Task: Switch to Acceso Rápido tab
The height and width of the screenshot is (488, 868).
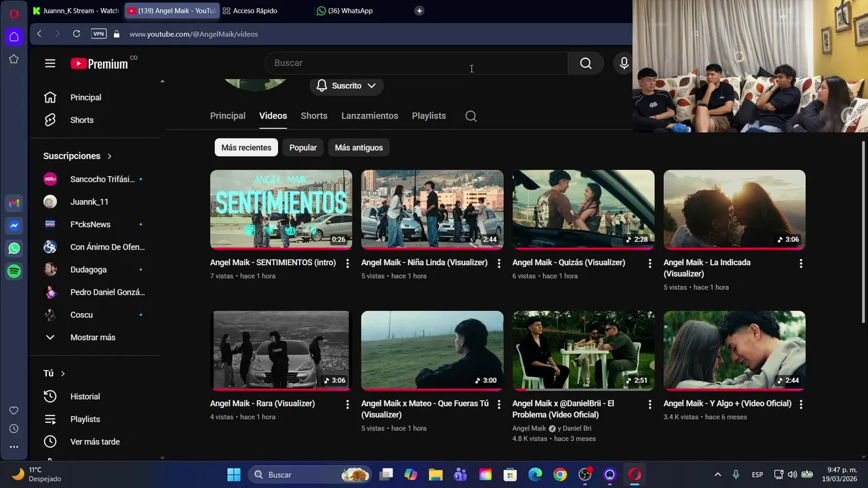Action: pyautogui.click(x=255, y=11)
